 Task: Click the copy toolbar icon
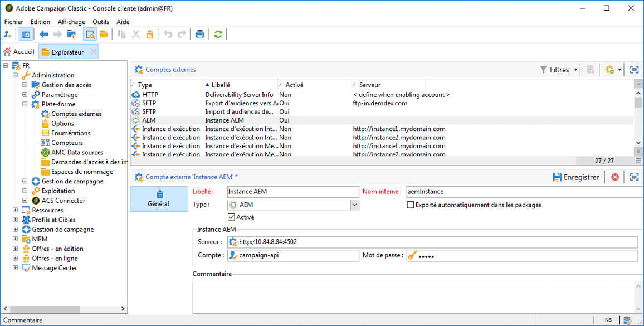[122, 35]
